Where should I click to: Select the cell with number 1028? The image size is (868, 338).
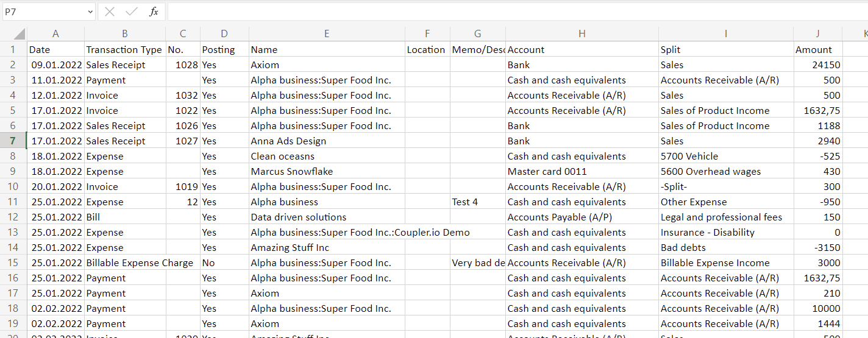(183, 65)
